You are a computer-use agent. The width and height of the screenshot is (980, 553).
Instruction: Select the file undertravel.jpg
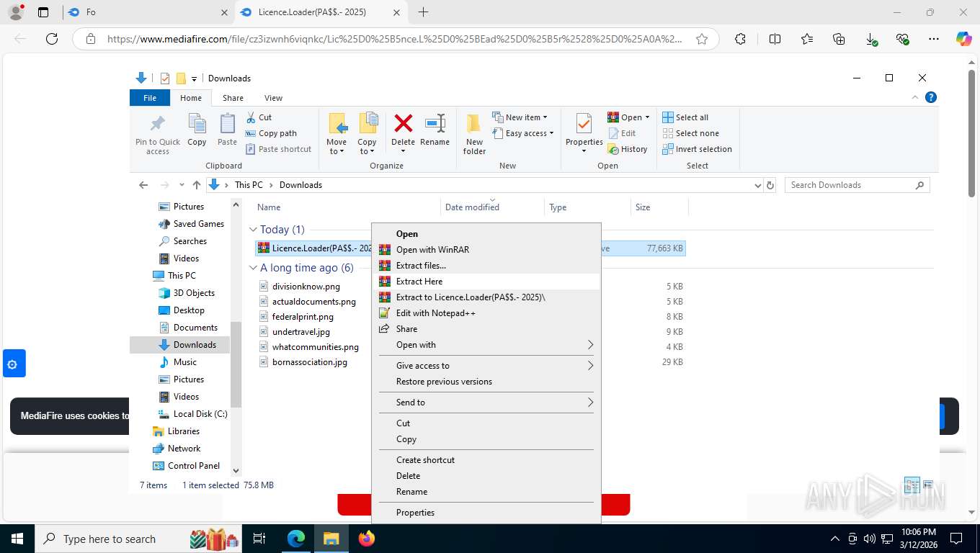[x=300, y=332]
